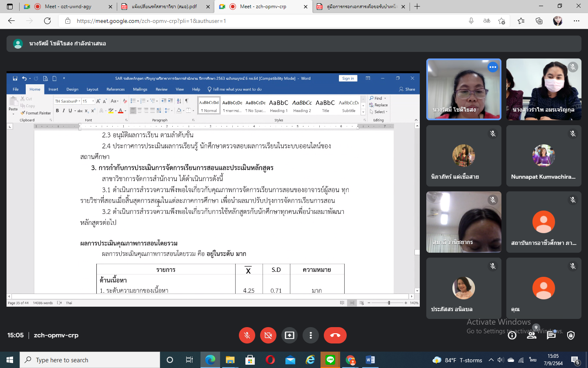Add this page to favorites
The width and height of the screenshot is (588, 368).
click(x=502, y=21)
